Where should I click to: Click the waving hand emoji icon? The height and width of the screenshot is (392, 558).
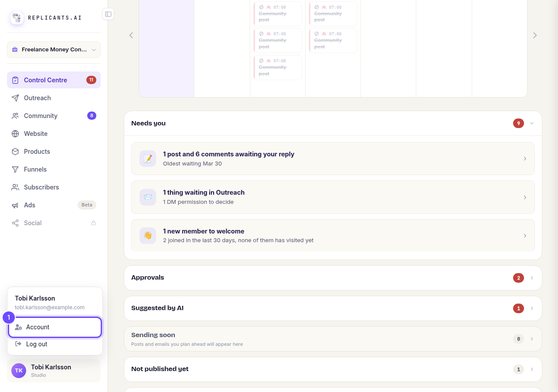(x=148, y=236)
